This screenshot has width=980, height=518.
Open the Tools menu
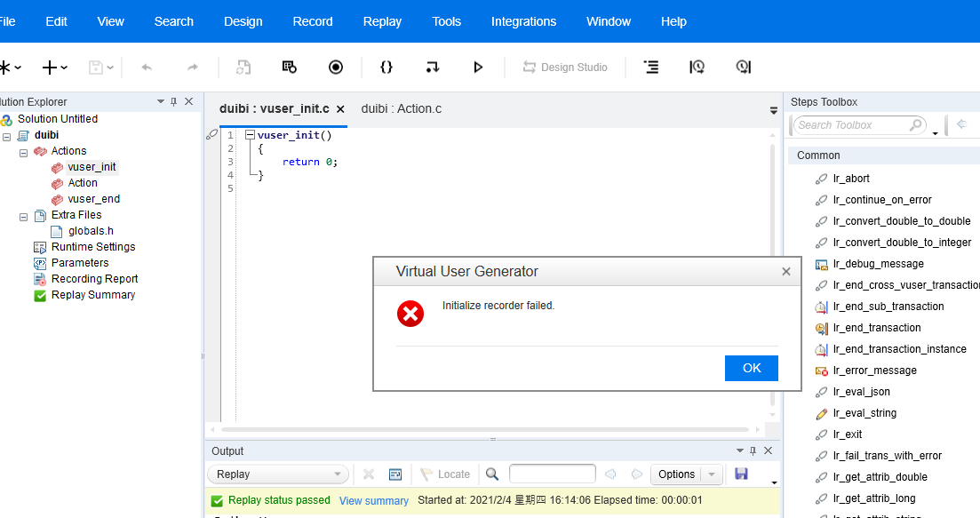point(446,21)
